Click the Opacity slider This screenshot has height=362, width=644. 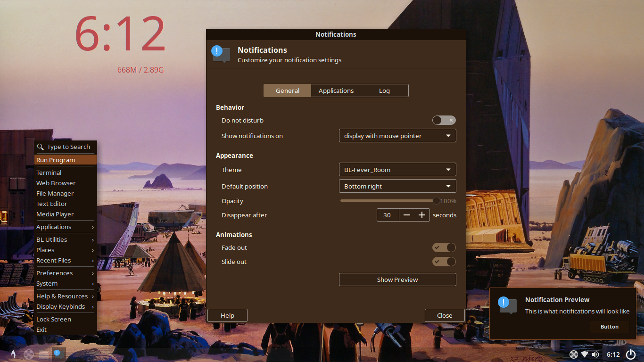tap(389, 201)
